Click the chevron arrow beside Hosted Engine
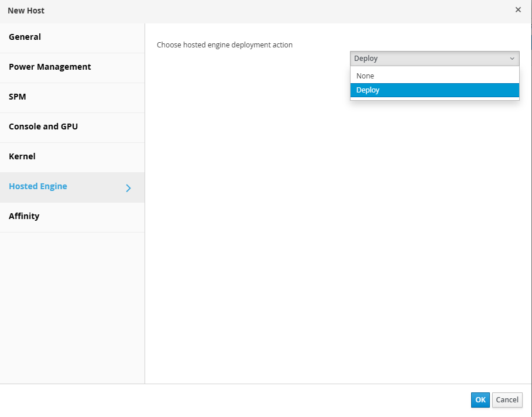The image size is (532, 417). tap(129, 188)
